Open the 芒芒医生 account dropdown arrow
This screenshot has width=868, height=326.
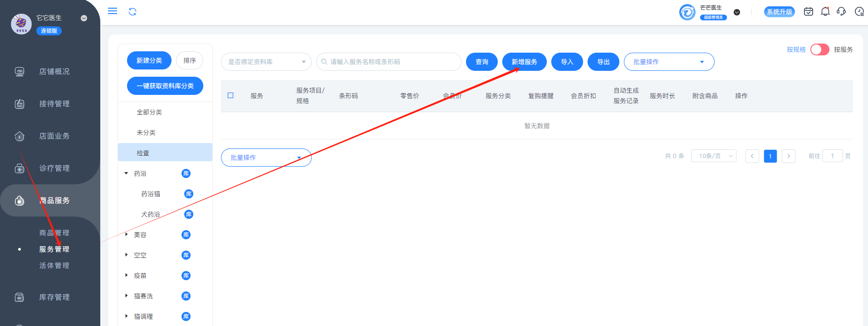pos(737,12)
